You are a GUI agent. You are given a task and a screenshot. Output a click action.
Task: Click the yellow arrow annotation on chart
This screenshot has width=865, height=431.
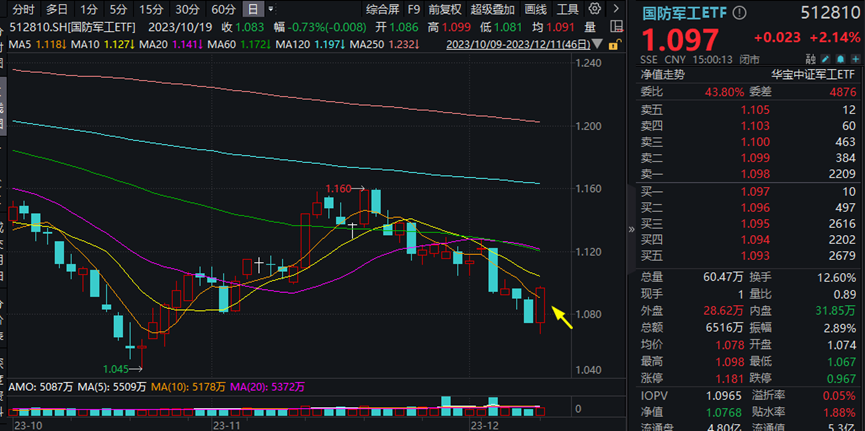coord(562,319)
